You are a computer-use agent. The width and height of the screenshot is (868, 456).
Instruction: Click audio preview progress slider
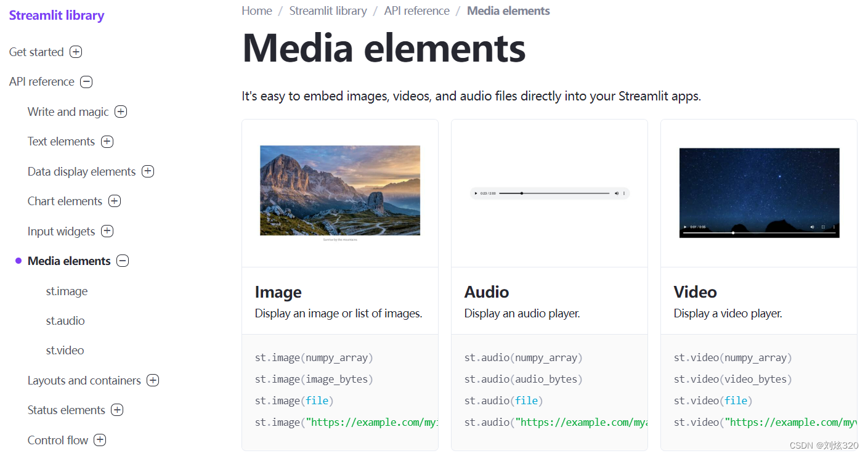point(554,193)
